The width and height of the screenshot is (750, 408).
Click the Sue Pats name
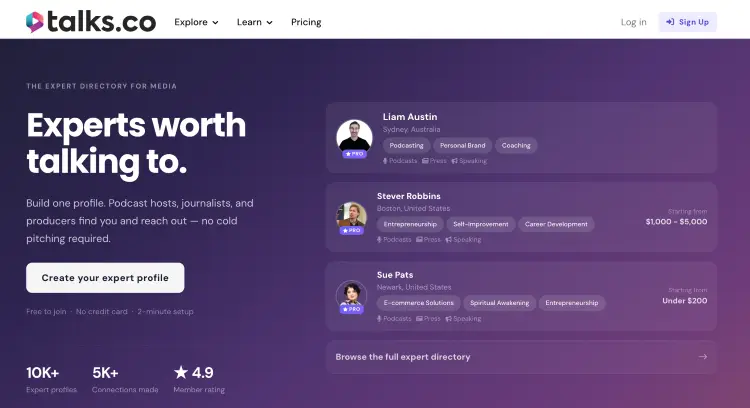[x=395, y=275]
